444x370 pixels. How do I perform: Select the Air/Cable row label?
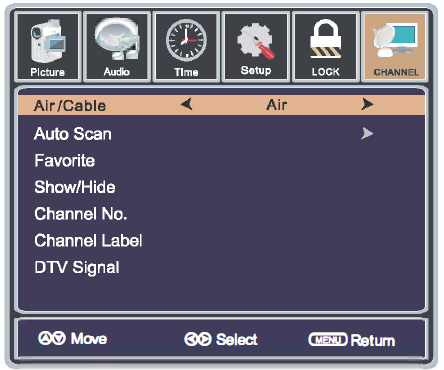point(70,106)
